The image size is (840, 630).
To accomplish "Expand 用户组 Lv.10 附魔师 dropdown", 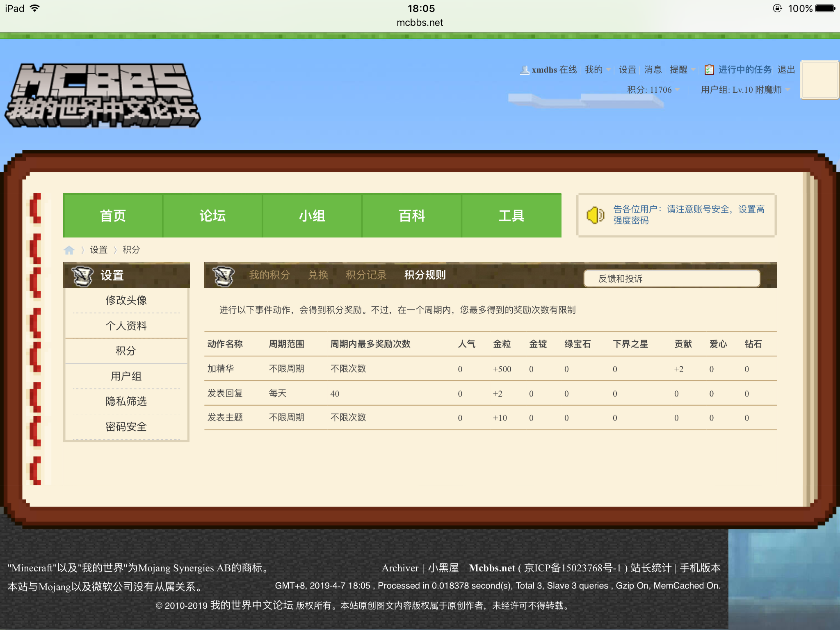I will click(745, 90).
